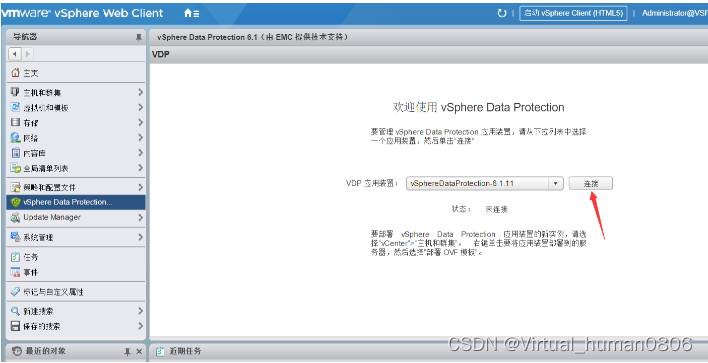Go forward with navigator right arrow
The image size is (708, 363).
[x=27, y=54]
